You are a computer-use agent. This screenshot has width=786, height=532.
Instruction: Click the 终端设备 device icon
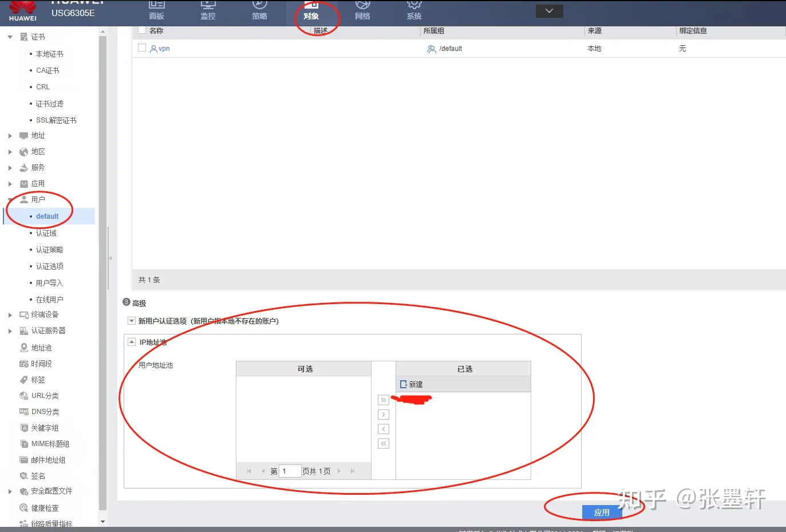24,315
